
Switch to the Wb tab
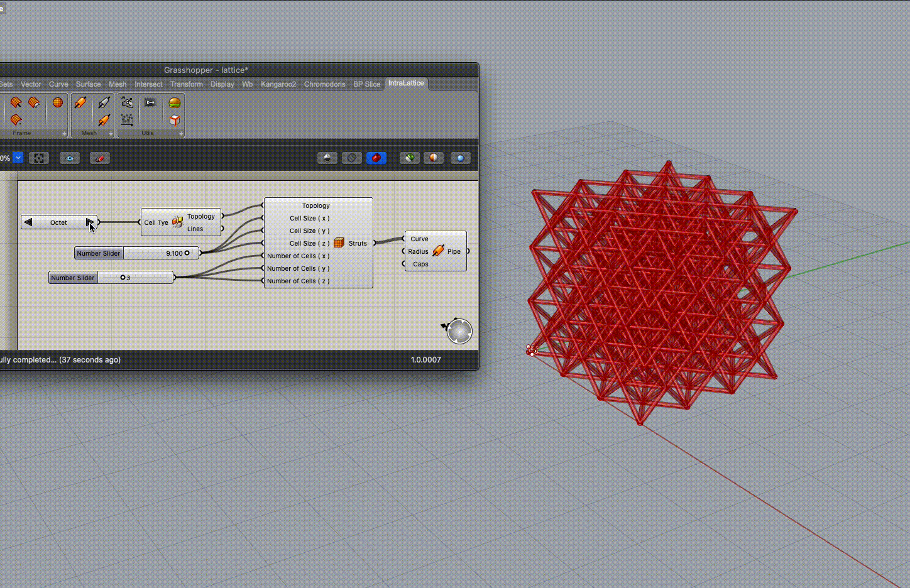pos(248,84)
